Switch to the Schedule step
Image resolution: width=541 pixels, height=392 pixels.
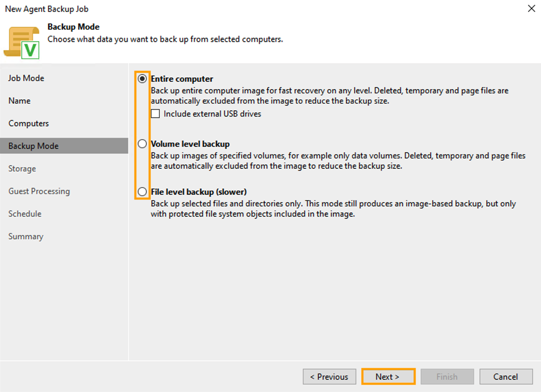click(25, 213)
